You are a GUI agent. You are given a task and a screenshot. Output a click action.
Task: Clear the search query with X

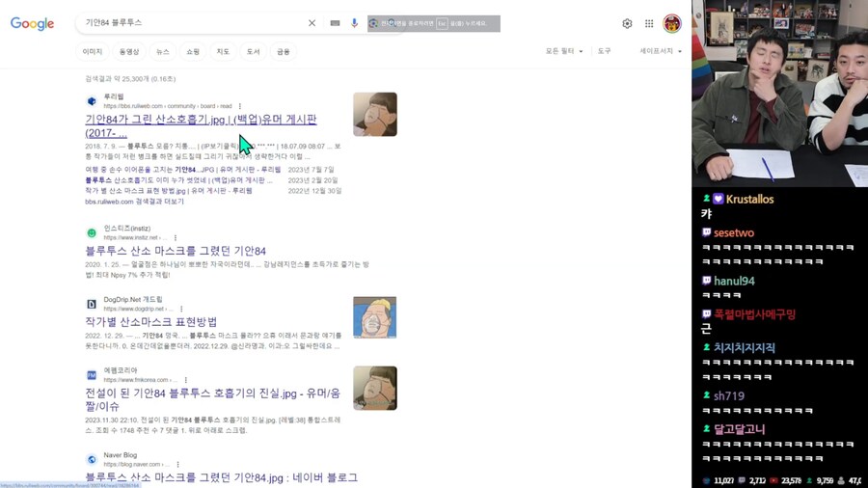click(312, 23)
